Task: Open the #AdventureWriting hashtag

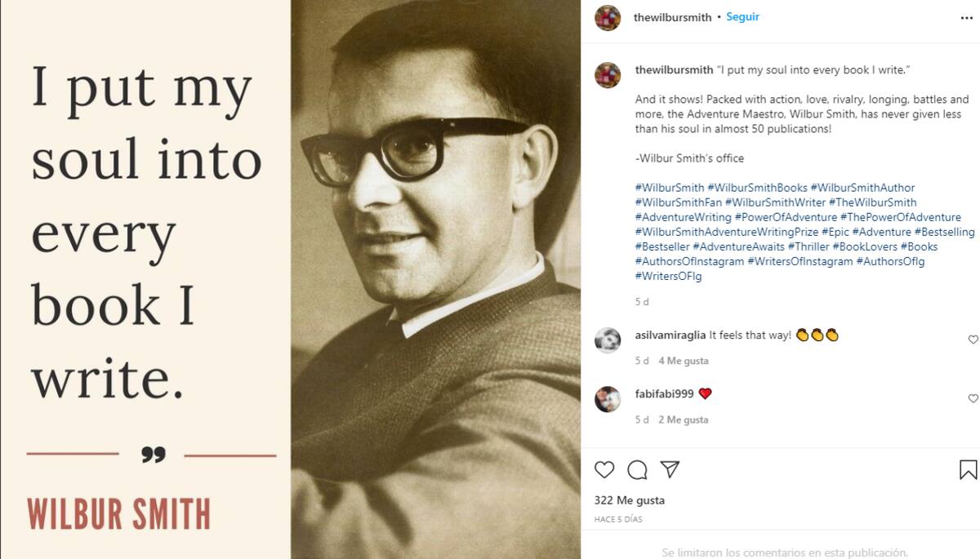Action: 683,217
